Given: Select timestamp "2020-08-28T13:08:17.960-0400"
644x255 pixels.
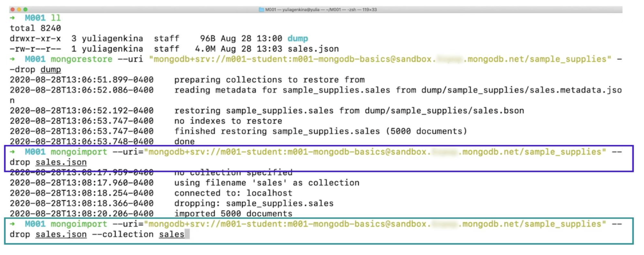Looking at the screenshot, I should point(82,183).
